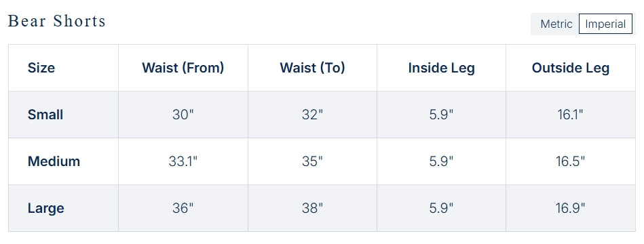Click the Waist (To) column header

click(x=312, y=68)
